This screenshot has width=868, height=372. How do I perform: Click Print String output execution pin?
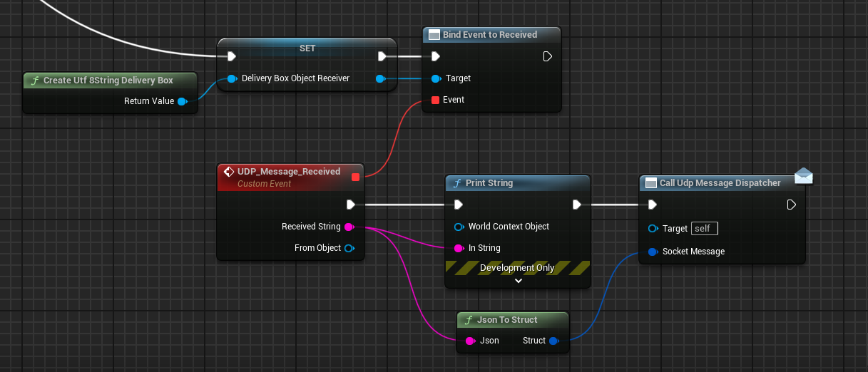[x=577, y=205]
